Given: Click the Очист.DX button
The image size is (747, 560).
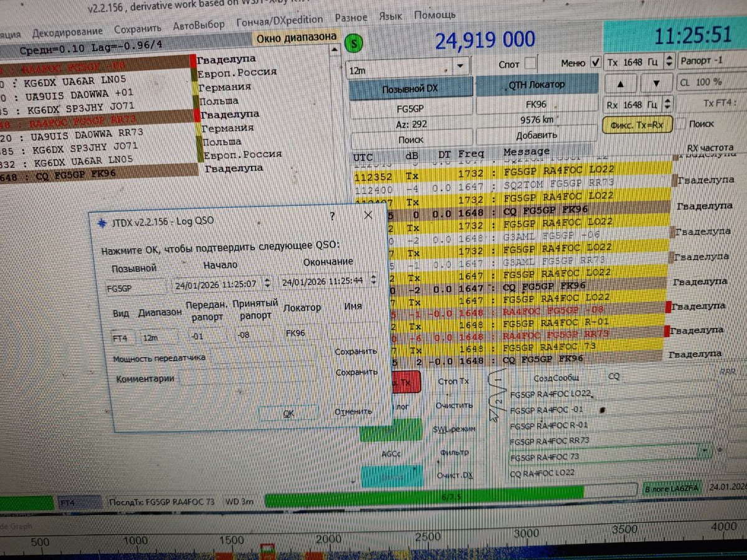Looking at the screenshot, I should pos(454,475).
